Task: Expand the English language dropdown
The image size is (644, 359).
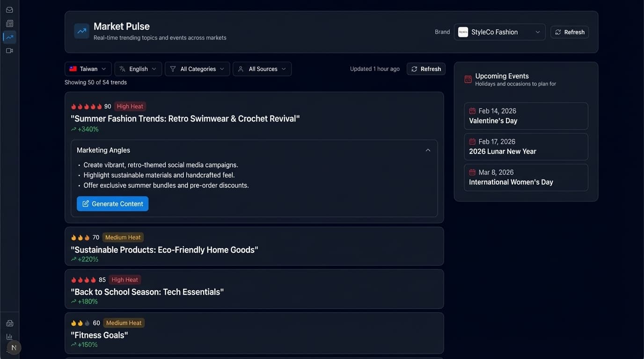Action: click(x=138, y=68)
